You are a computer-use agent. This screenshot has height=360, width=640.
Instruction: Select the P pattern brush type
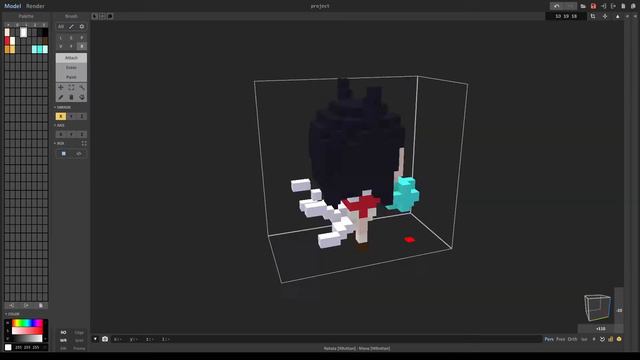[82, 38]
